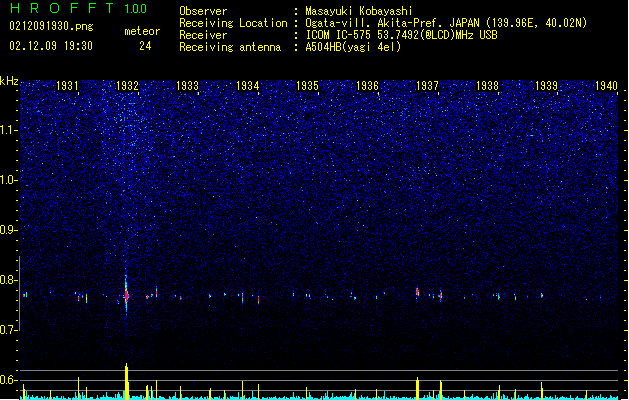Click the 1936 time axis marker

(x=367, y=86)
